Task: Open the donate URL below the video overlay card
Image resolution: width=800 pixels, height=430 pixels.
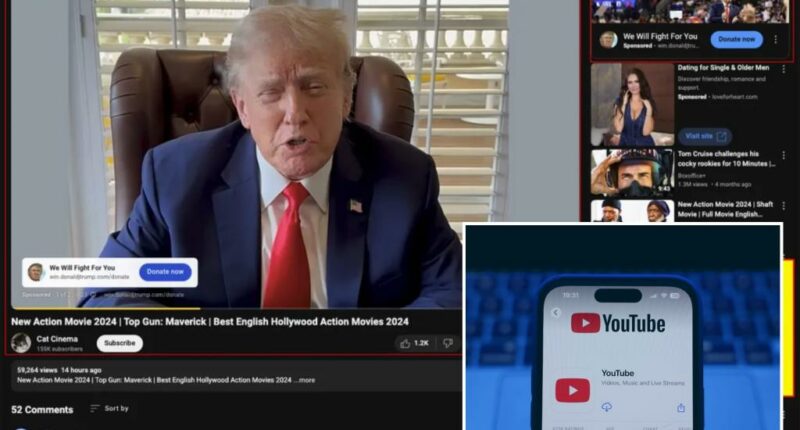Action: tap(144, 295)
